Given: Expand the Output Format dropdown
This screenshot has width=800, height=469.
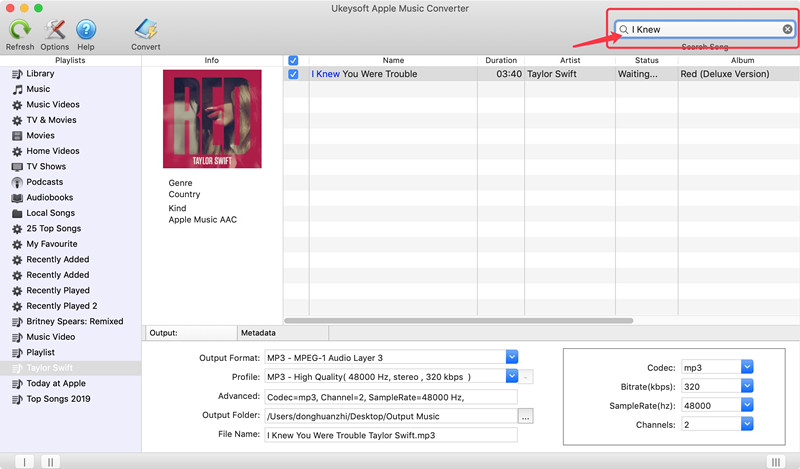Looking at the screenshot, I should click(x=512, y=357).
